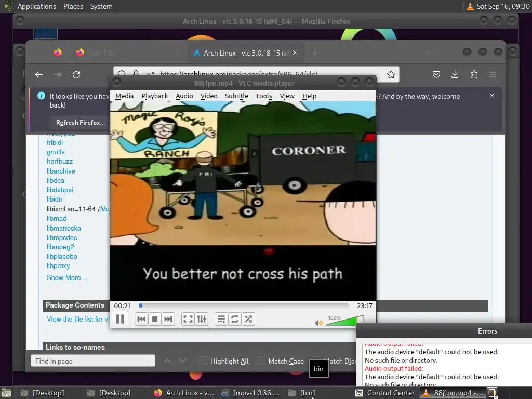Click the remaining time 23:17 label

click(364, 305)
